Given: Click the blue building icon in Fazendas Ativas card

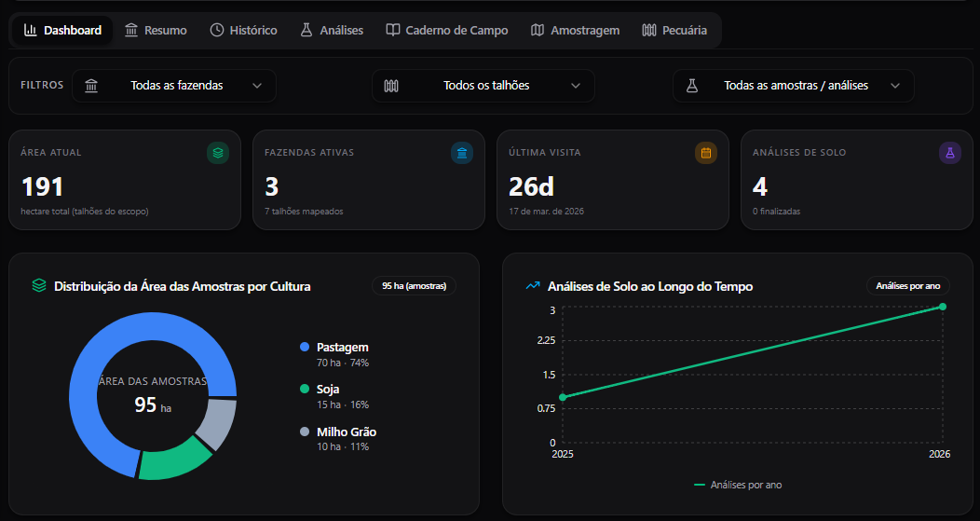Looking at the screenshot, I should coord(461,152).
